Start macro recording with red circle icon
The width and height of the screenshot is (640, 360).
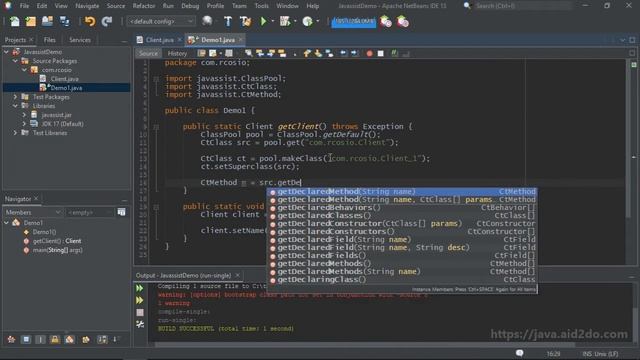pyautogui.click(x=369, y=53)
